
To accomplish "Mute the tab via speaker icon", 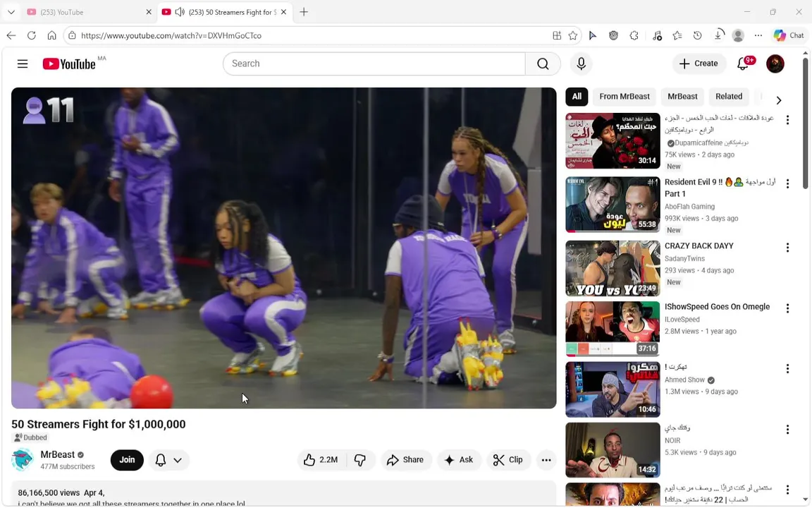I will [180, 12].
